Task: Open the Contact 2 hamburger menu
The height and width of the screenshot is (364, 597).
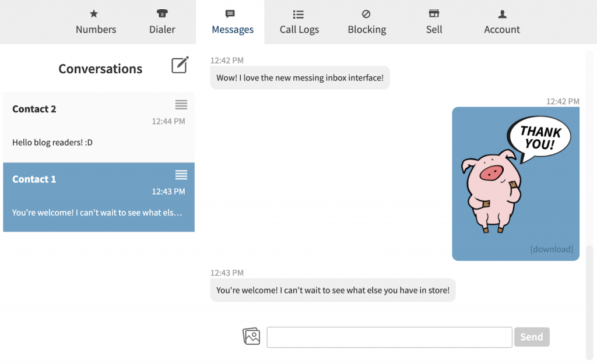Action: click(x=181, y=105)
